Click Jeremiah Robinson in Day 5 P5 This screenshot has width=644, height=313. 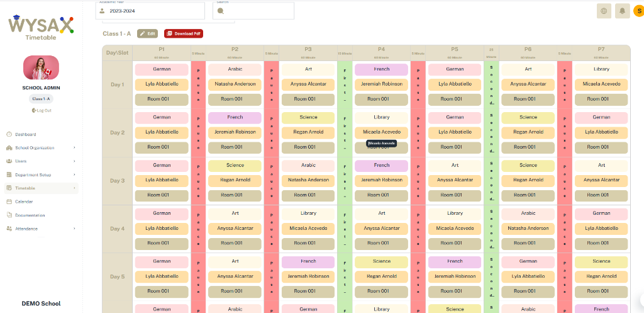pyautogui.click(x=455, y=277)
